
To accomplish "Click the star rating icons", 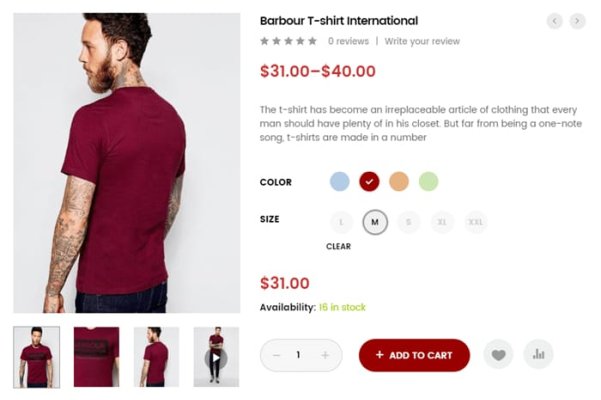I will [x=288, y=41].
